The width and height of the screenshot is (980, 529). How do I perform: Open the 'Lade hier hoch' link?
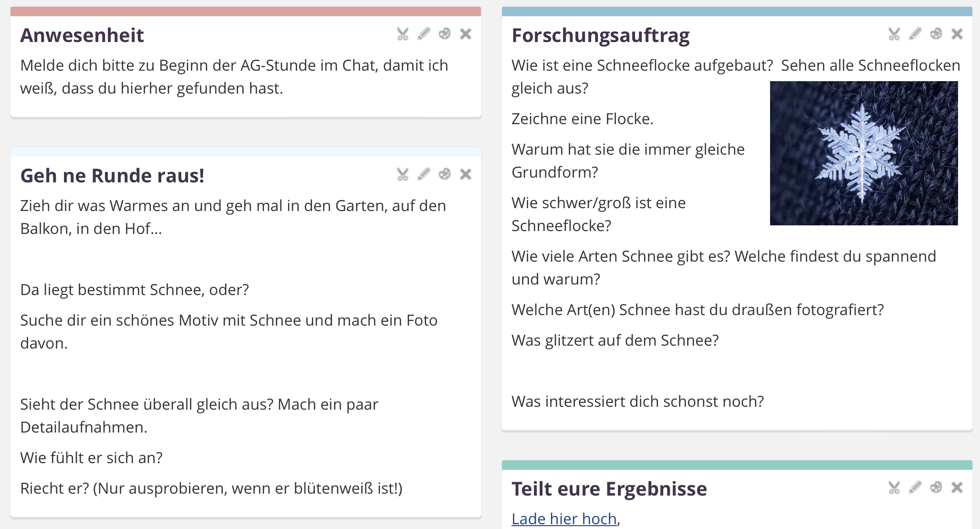click(564, 518)
